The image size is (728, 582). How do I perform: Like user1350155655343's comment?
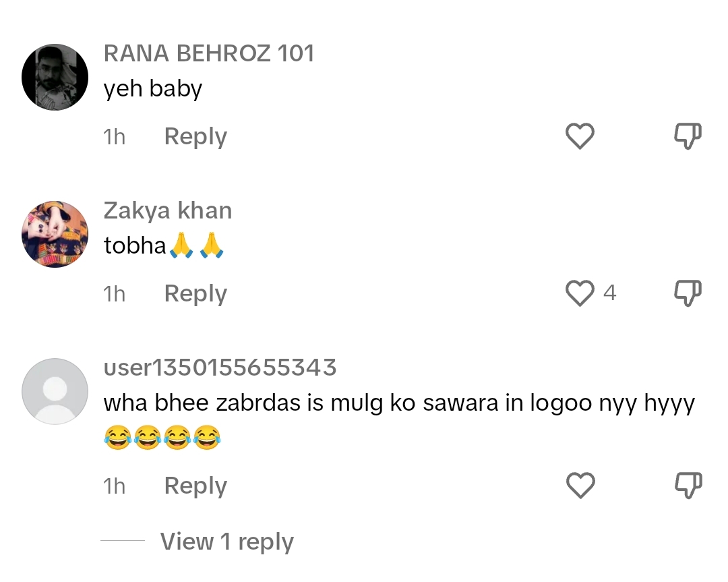580,486
